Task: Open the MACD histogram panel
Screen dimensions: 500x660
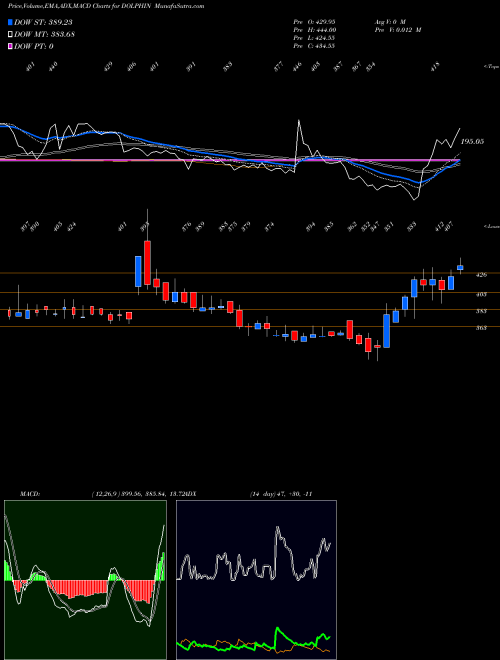Action: click(x=85, y=580)
